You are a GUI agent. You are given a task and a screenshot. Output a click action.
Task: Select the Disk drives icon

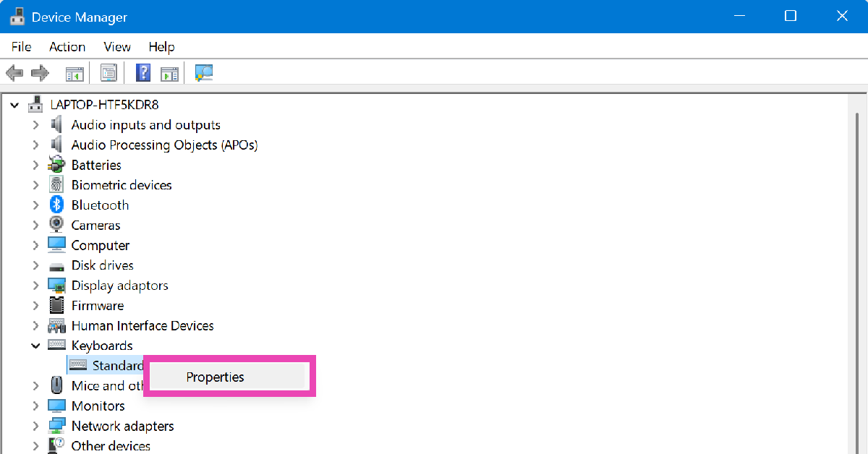[56, 265]
